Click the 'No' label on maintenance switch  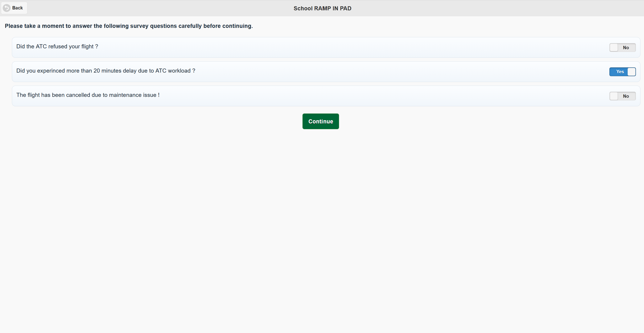tap(626, 96)
